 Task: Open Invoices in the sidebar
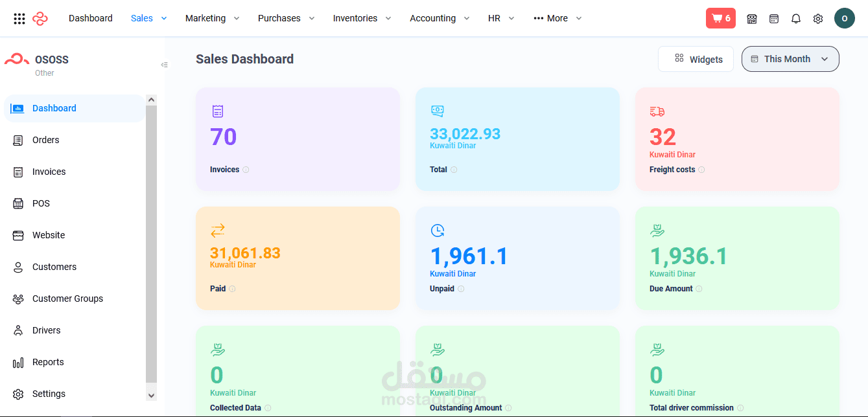49,172
